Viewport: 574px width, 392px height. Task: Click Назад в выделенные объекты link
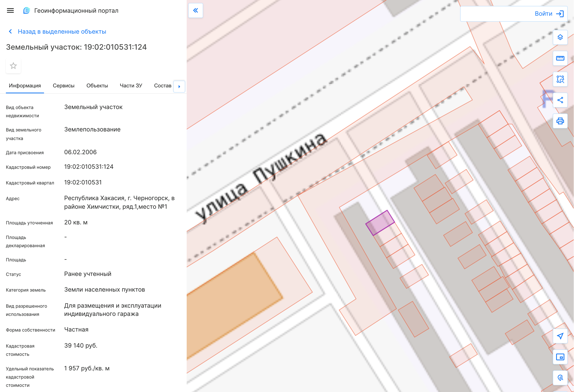pyautogui.click(x=62, y=32)
